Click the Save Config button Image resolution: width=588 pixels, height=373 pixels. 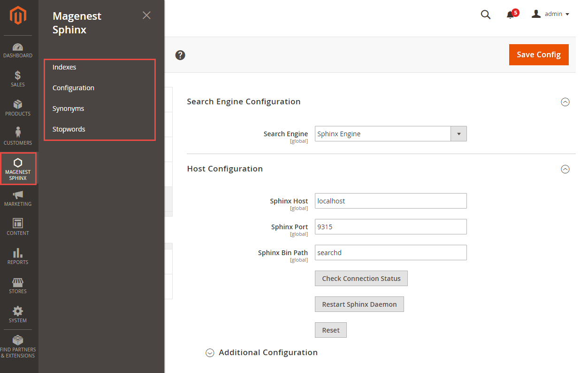(538, 54)
